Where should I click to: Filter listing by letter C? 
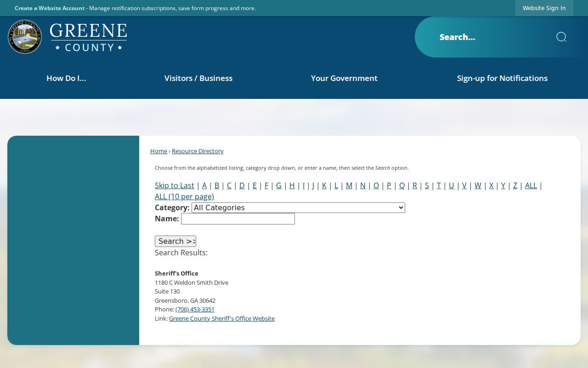(x=229, y=185)
